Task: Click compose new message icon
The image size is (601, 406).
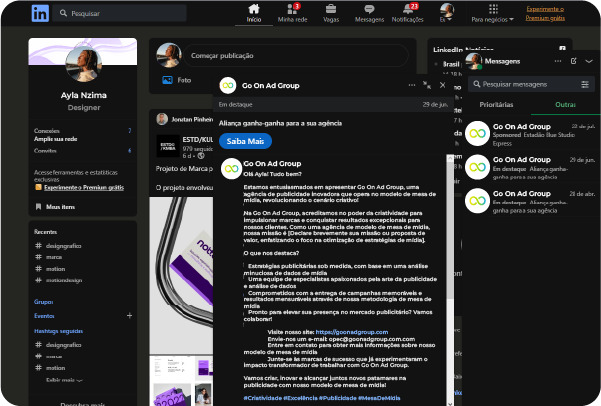Action: tap(573, 61)
